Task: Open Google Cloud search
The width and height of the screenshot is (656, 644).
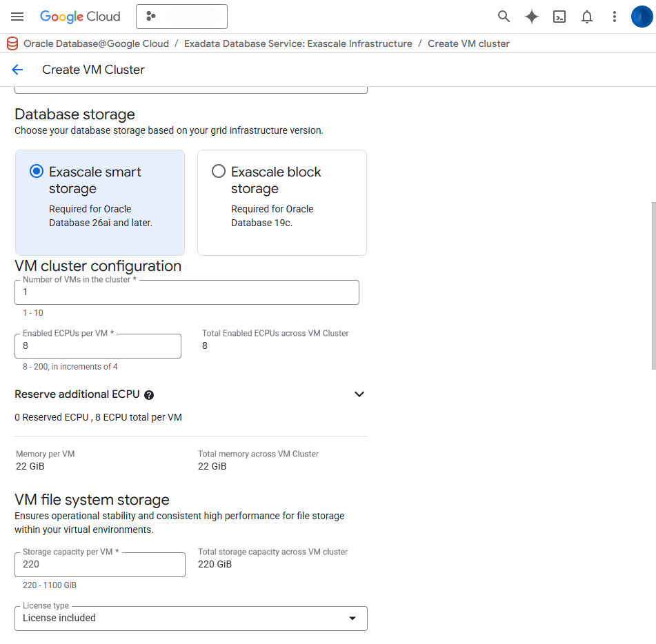Action: point(504,16)
